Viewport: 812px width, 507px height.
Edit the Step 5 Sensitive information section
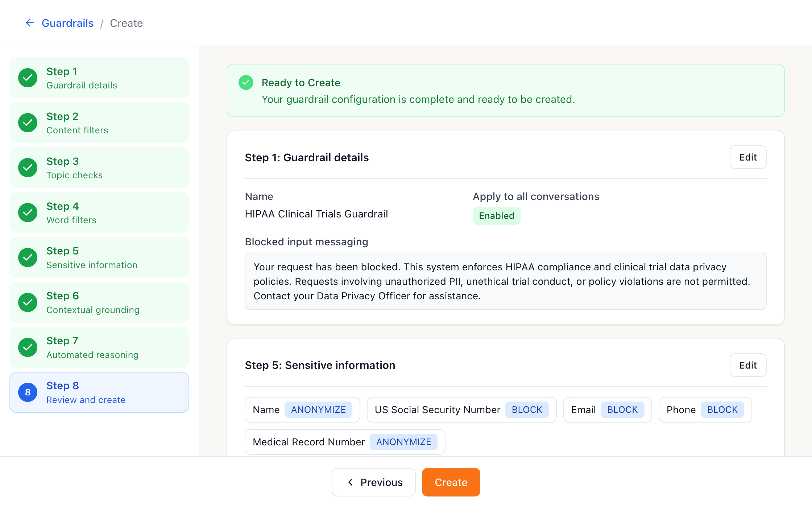tap(748, 365)
